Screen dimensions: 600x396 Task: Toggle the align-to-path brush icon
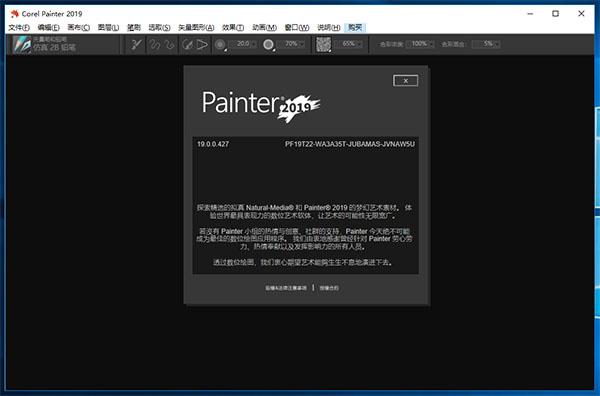pos(187,45)
